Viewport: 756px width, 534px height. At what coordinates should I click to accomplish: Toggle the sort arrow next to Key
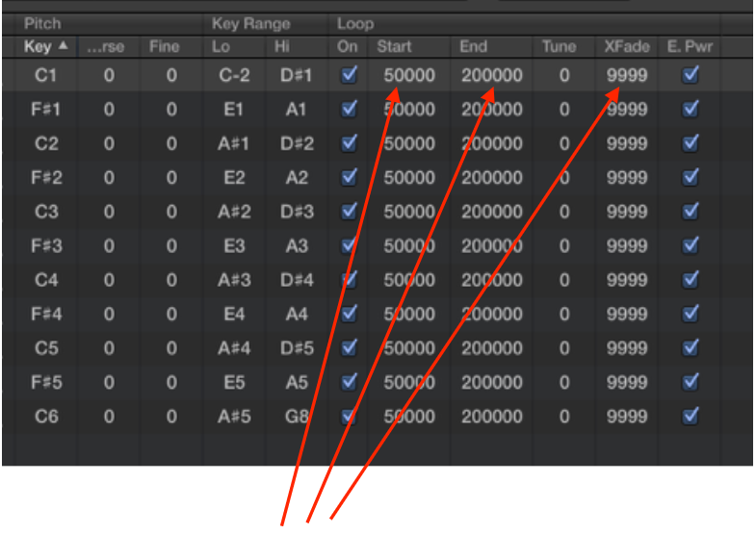[64, 46]
